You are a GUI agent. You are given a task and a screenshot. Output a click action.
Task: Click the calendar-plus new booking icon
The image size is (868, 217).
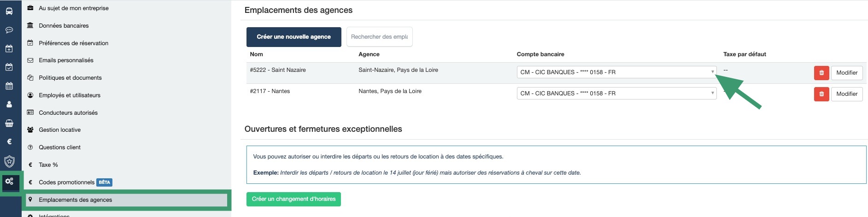[9, 48]
